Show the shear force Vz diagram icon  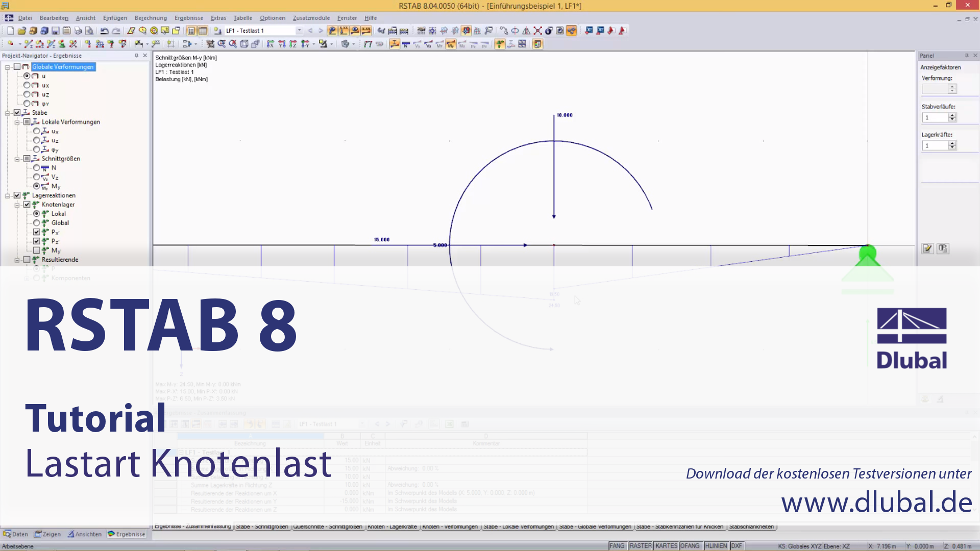point(428,44)
